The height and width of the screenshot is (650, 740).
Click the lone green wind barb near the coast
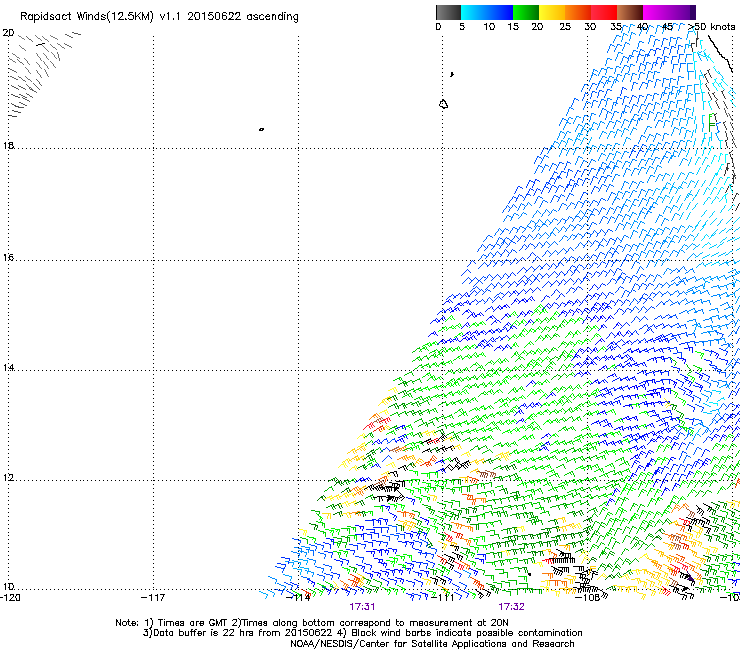coord(713,123)
